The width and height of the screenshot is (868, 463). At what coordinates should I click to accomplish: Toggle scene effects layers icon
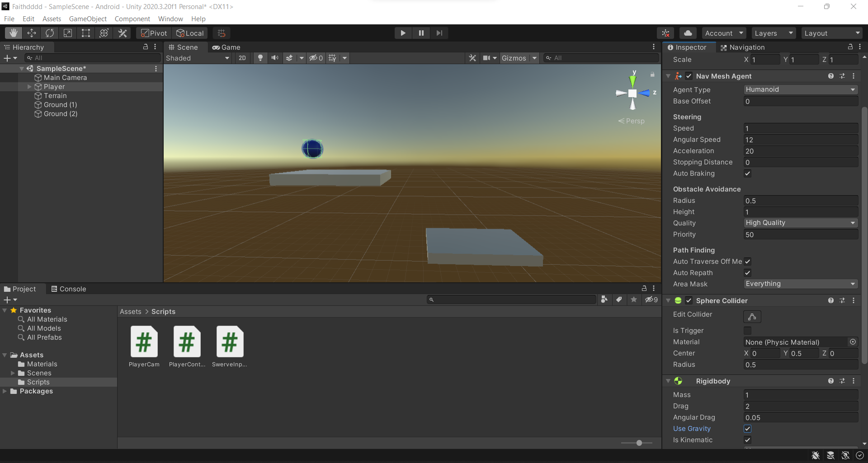pyautogui.click(x=289, y=58)
